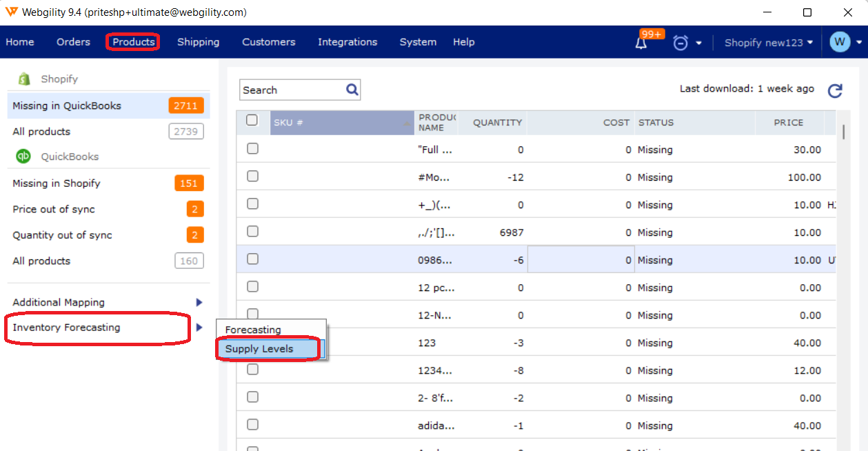Viewport: 868px width, 451px height.
Task: Select Supply Levels from the submenu
Action: (x=271, y=349)
